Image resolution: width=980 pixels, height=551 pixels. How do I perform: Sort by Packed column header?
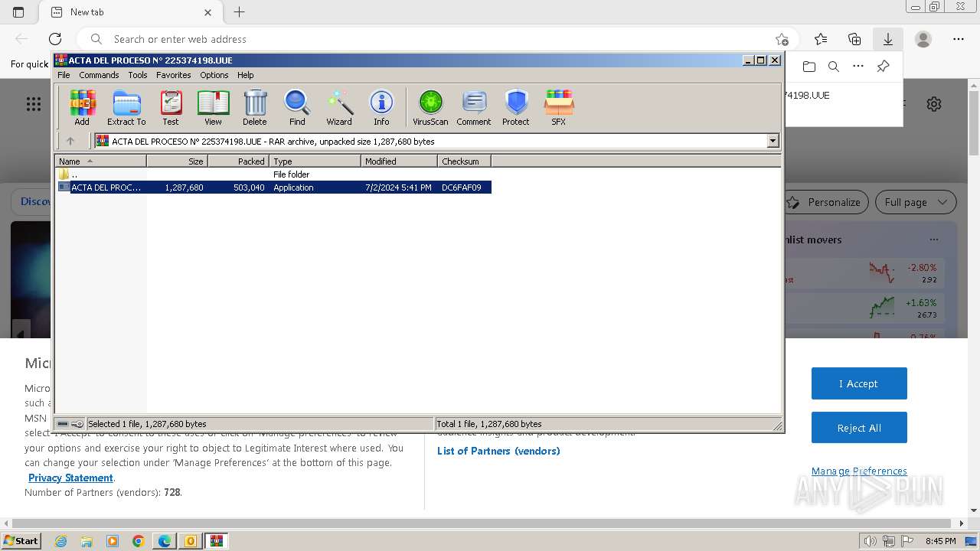(x=238, y=161)
